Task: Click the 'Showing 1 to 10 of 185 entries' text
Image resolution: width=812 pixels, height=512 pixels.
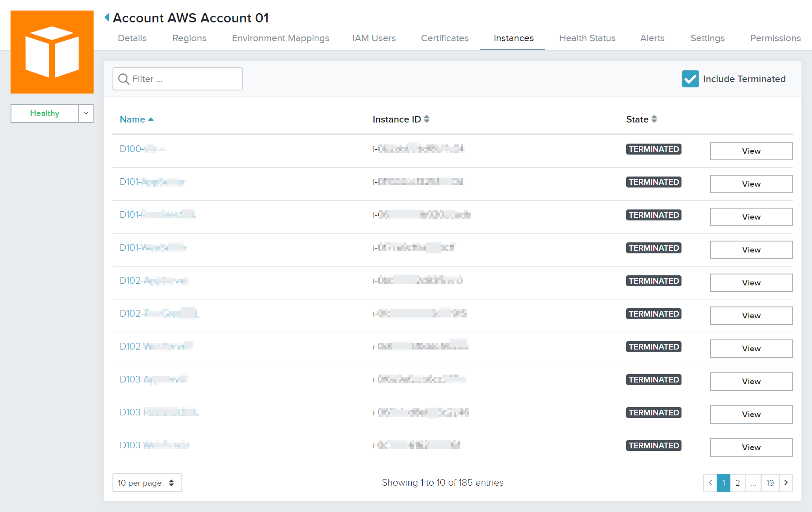Action: (x=442, y=483)
